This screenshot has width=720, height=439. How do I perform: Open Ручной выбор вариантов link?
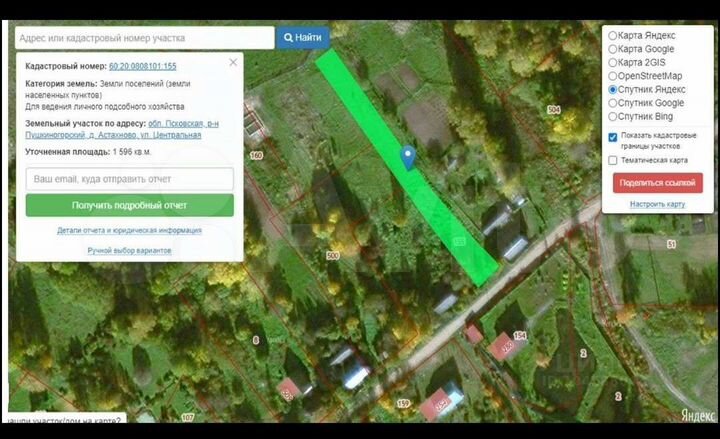tap(129, 250)
